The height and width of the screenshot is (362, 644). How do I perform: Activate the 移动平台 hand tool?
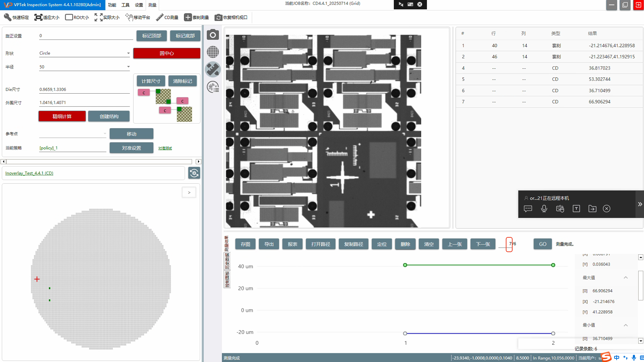click(138, 17)
